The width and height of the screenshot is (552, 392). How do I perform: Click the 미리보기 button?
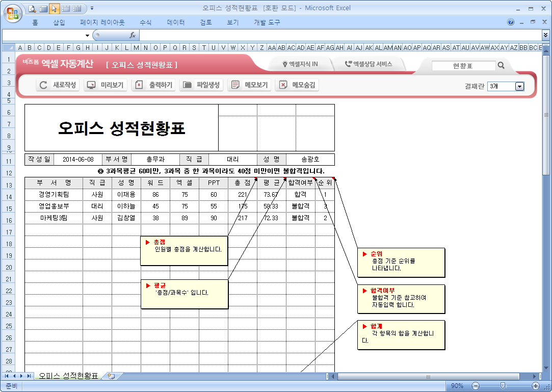click(106, 85)
